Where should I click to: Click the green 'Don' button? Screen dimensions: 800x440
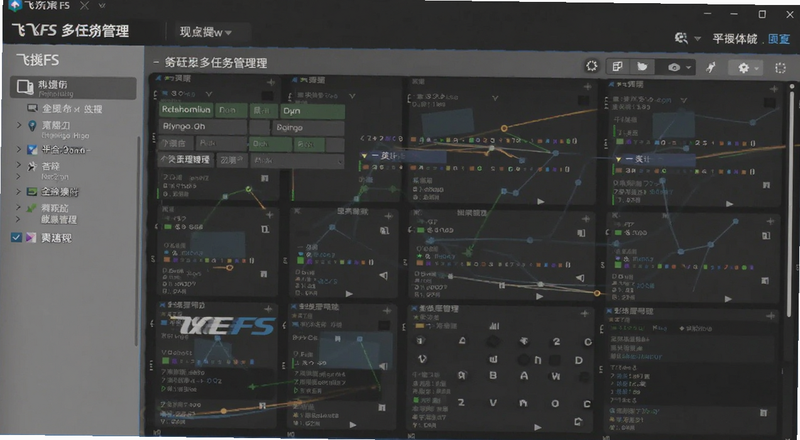point(231,110)
